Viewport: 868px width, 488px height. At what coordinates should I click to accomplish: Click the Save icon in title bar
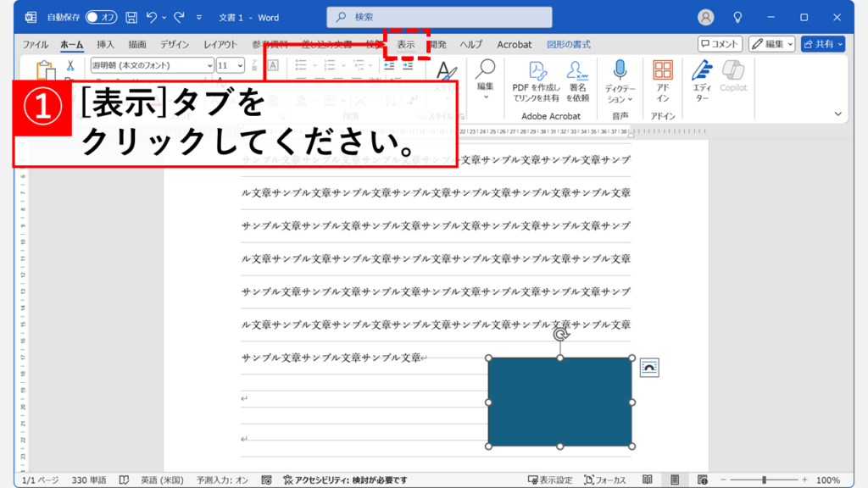[x=131, y=18]
